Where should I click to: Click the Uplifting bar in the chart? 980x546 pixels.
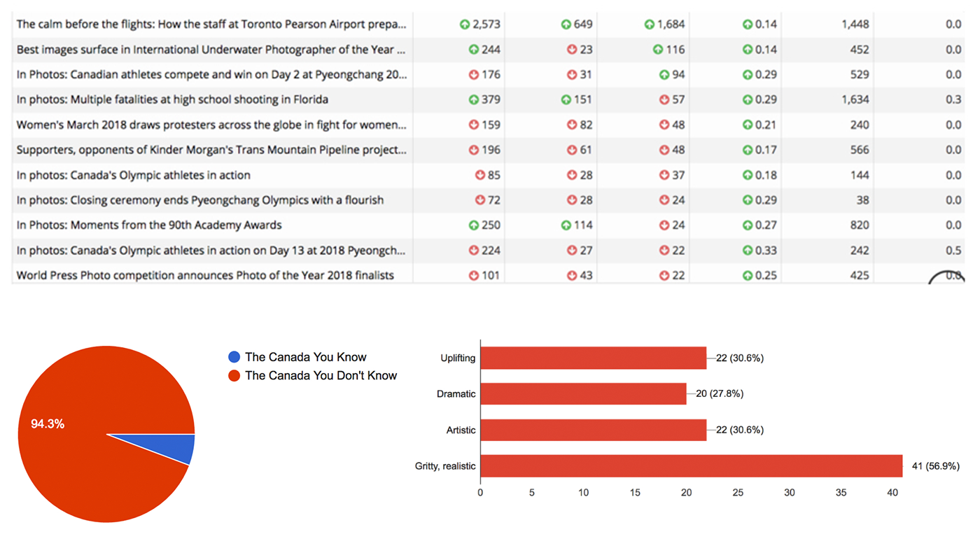click(x=594, y=358)
